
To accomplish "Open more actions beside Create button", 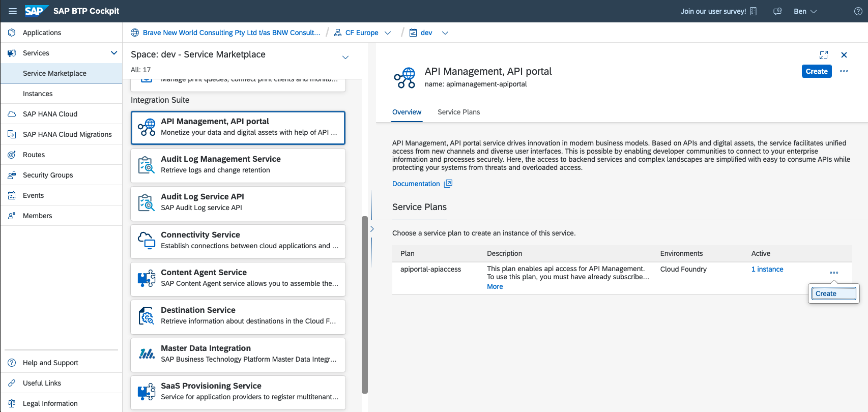I will (844, 71).
